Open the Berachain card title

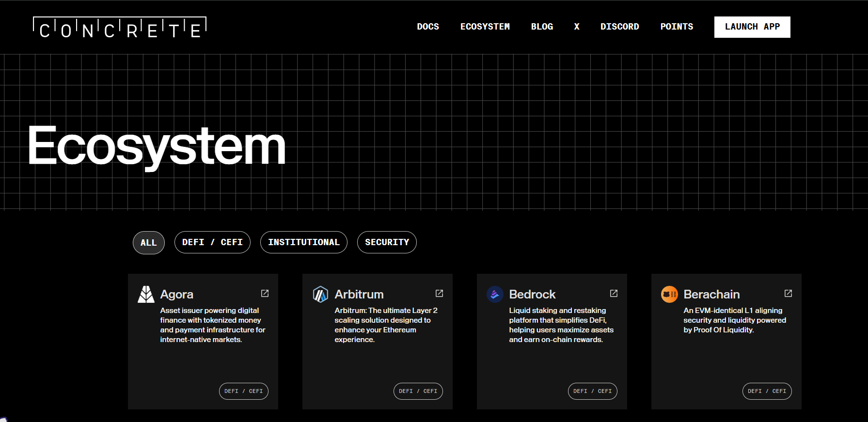click(711, 295)
